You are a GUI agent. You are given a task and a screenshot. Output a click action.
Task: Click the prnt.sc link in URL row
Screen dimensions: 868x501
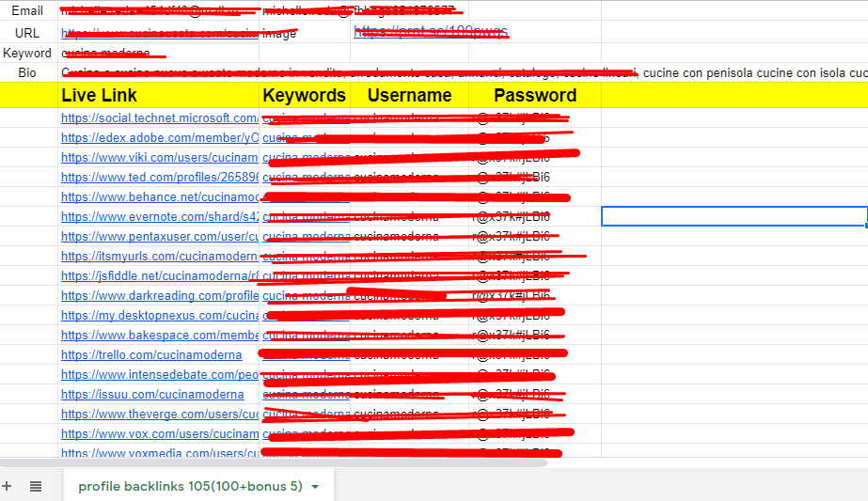pyautogui.click(x=431, y=32)
